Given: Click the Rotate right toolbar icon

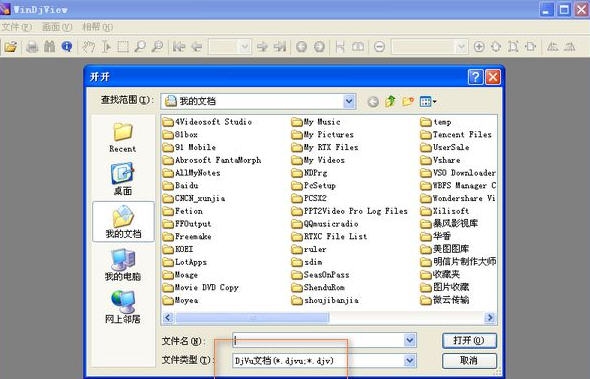Looking at the screenshot, I should point(570,47).
